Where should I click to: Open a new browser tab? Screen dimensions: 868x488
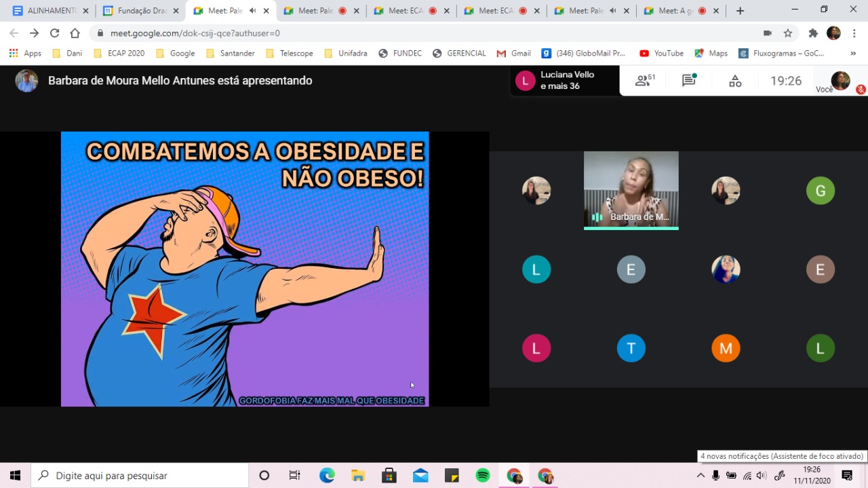point(740,10)
